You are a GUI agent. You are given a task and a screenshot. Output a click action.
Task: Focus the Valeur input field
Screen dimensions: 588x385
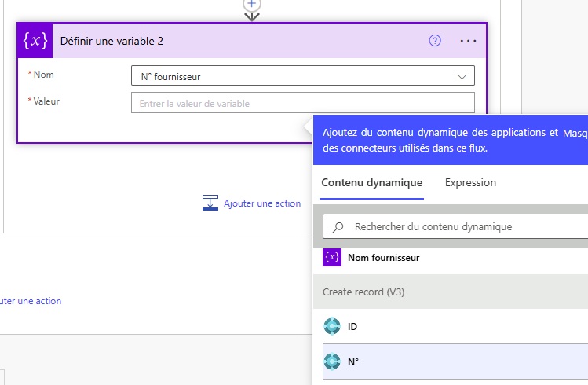pyautogui.click(x=303, y=103)
